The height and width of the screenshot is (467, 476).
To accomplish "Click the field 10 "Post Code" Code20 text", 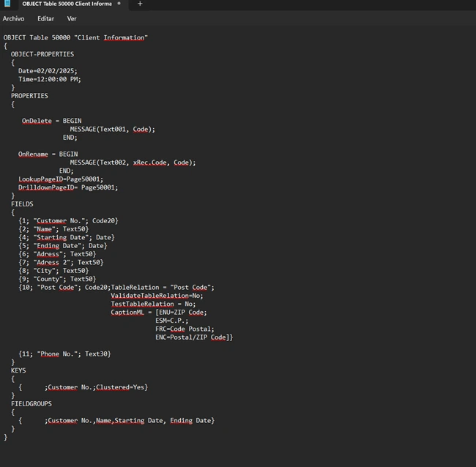I will [x=64, y=288].
